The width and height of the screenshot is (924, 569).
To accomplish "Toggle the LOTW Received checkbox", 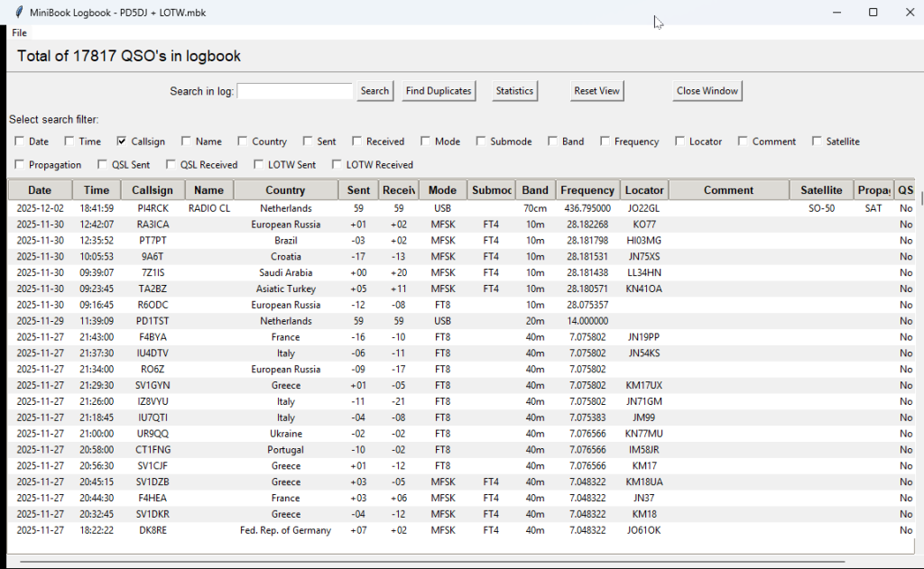I will 337,165.
